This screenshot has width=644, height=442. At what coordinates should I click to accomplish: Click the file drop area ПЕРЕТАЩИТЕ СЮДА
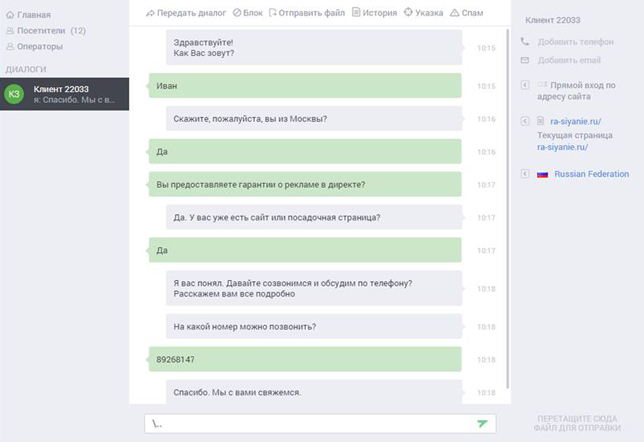coord(577,423)
